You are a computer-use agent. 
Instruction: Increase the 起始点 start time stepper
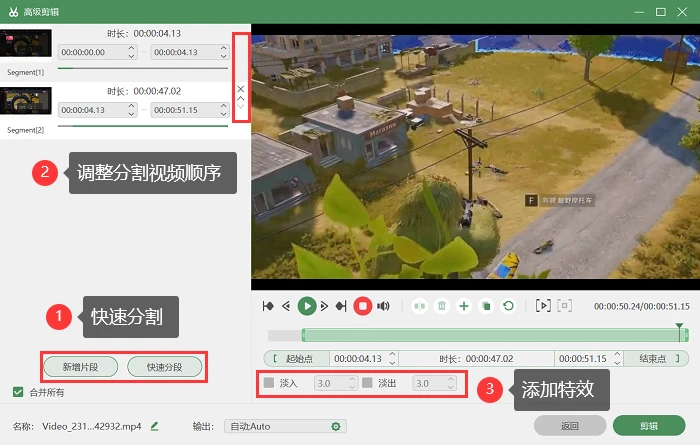[x=392, y=354]
